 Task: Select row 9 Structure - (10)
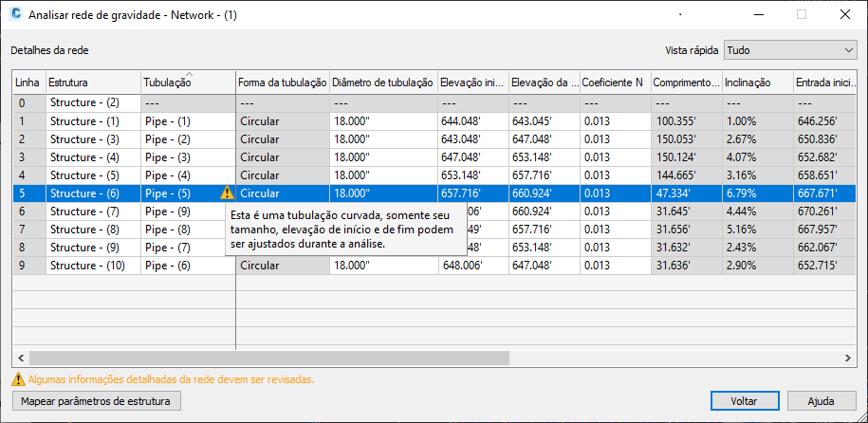click(x=92, y=266)
